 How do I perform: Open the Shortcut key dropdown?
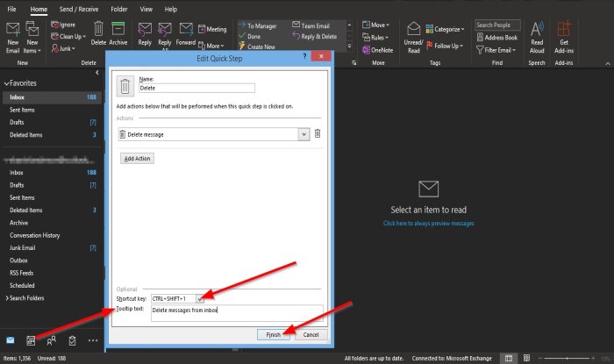202,299
